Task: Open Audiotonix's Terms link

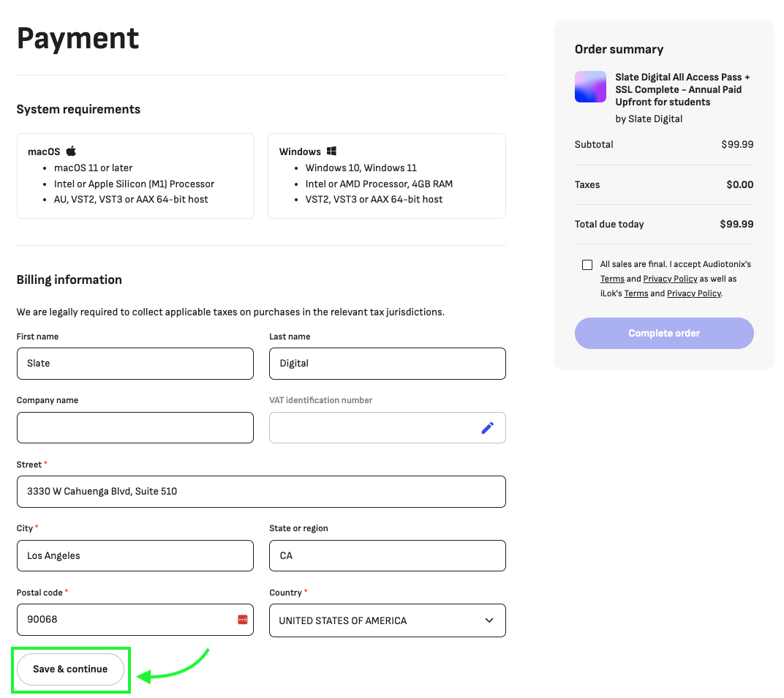Action: point(612,279)
